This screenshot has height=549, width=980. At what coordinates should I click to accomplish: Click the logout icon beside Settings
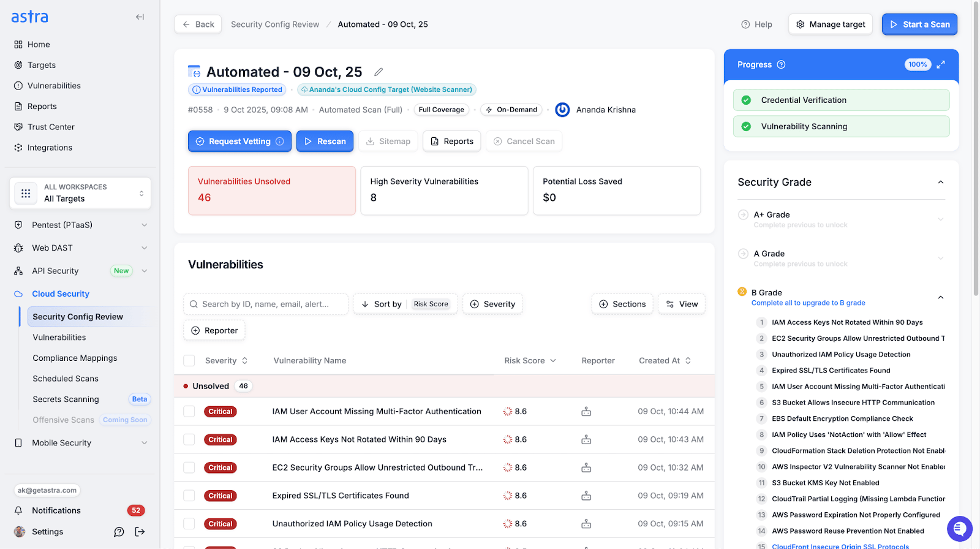coord(140,532)
